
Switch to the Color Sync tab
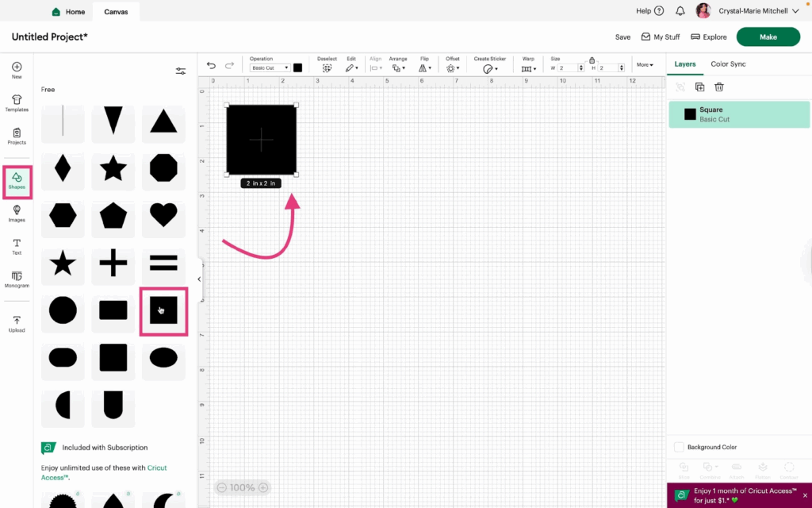[728, 64]
